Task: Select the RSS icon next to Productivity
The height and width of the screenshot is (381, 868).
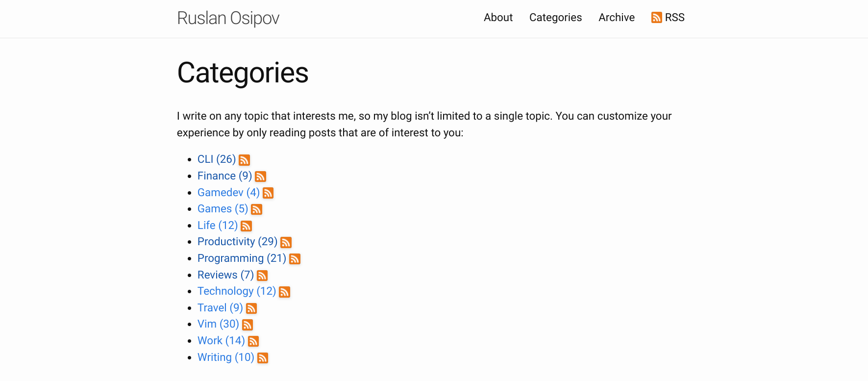Action: 286,242
